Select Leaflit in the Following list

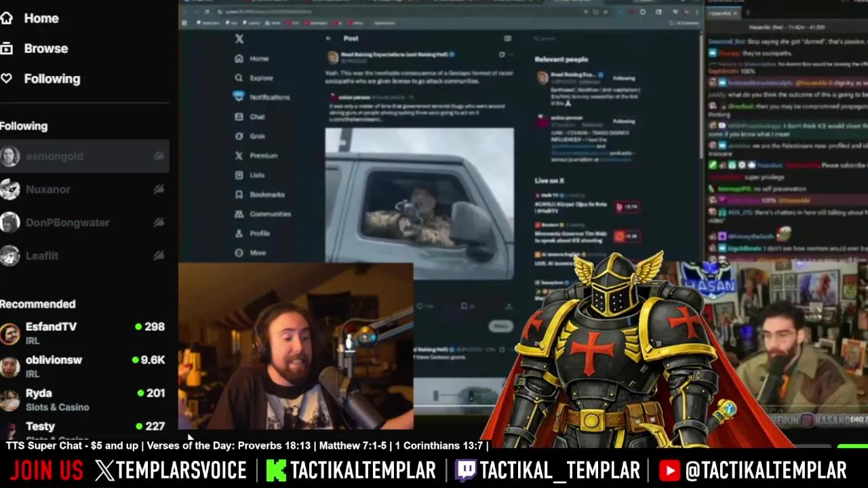point(84,256)
